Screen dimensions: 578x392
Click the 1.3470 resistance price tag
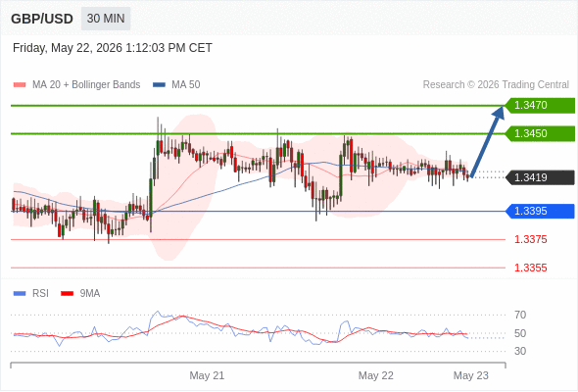point(540,106)
